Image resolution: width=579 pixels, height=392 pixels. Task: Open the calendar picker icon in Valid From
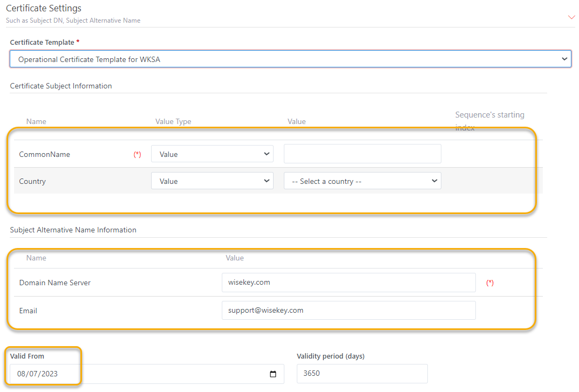[x=273, y=374]
